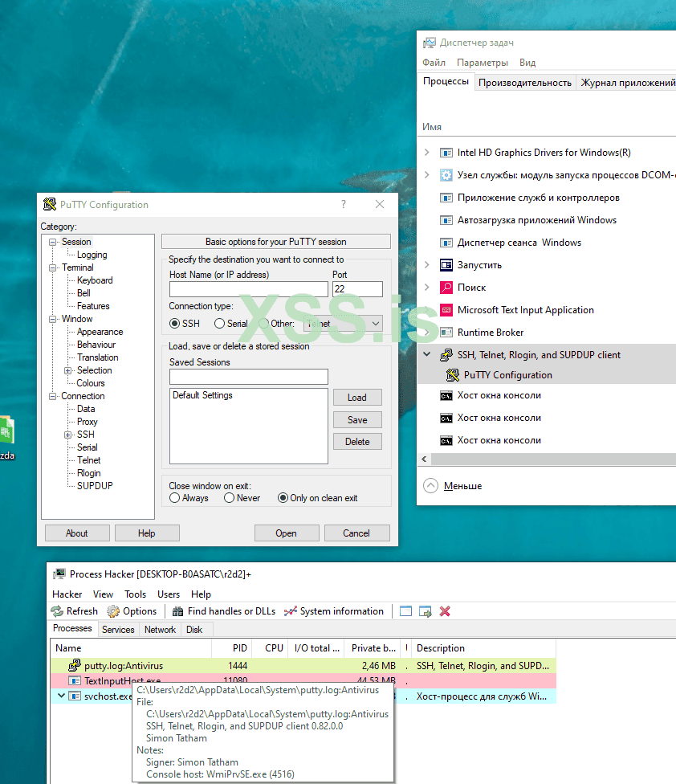The image size is (676, 784).
Task: Open the Hacker menu in Process Hacker
Action: (x=67, y=594)
